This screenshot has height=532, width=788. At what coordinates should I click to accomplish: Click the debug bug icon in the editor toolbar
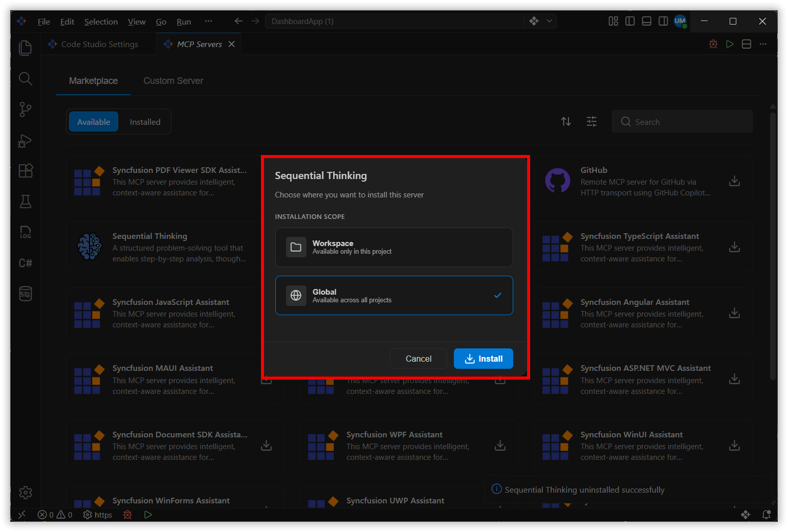point(713,44)
